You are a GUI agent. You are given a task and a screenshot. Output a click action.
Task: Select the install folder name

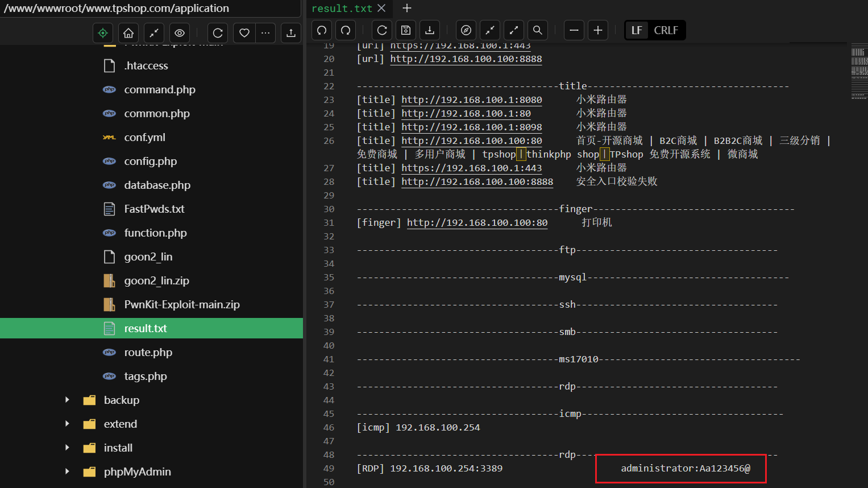[118, 448]
